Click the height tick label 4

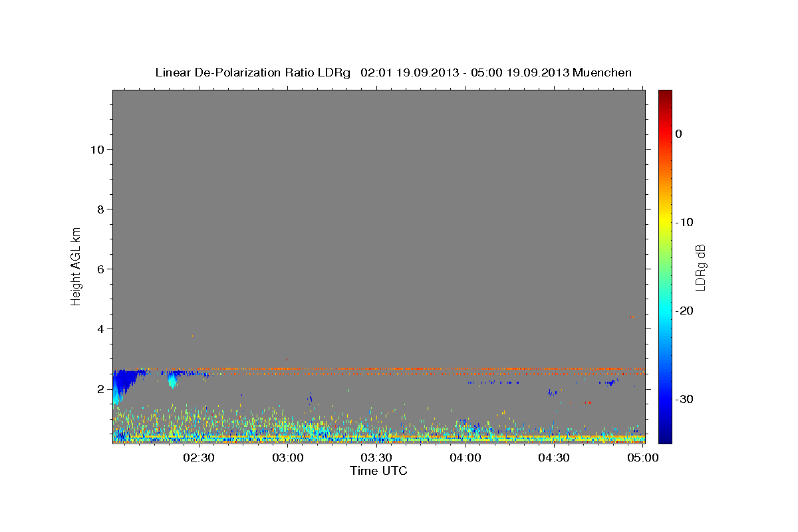pos(102,329)
